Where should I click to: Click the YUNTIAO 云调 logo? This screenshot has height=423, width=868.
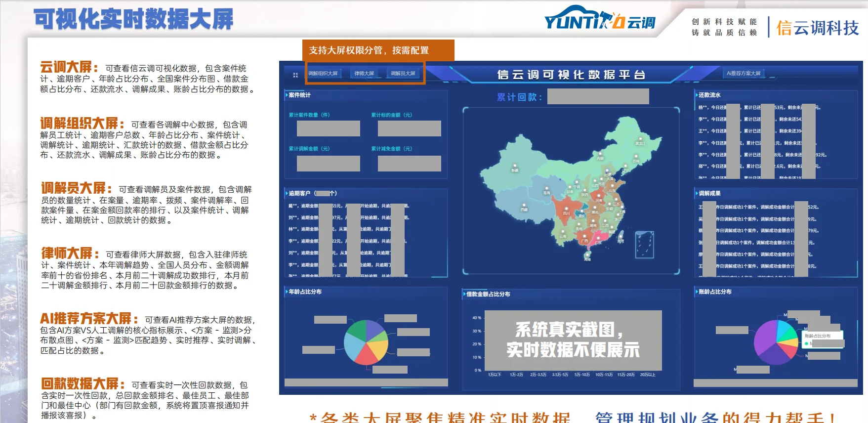coord(600,18)
